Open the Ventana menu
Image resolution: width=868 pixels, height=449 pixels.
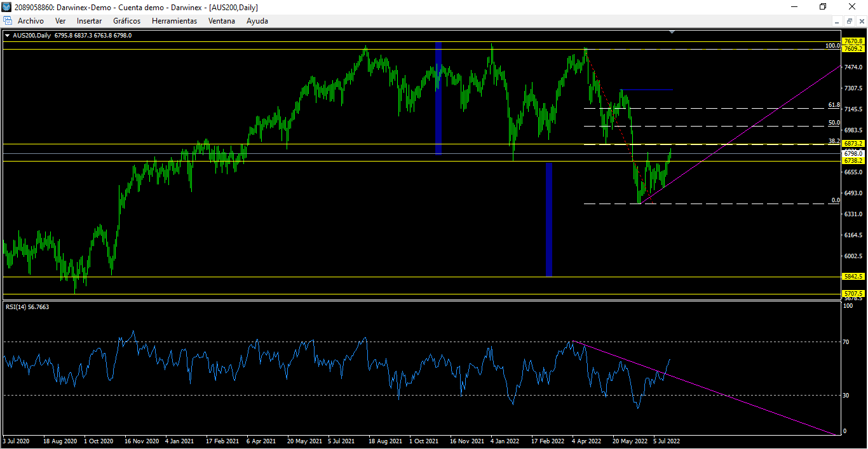tap(221, 21)
